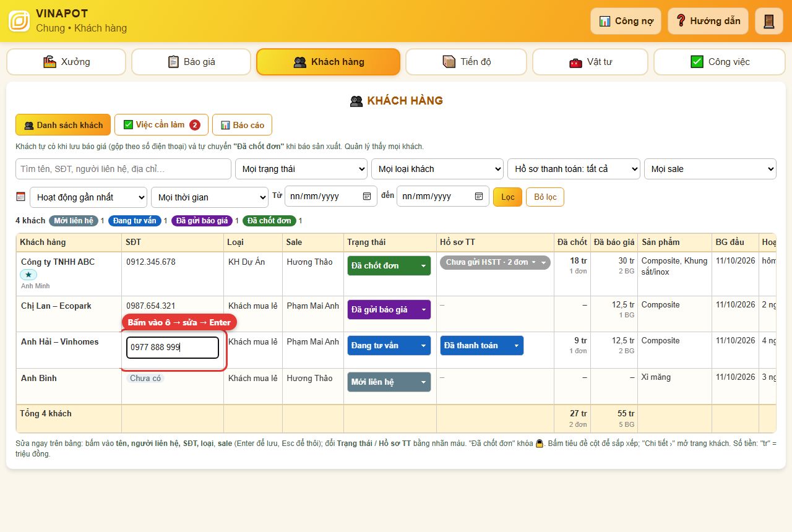792x532 pixels.
Task: Switch to the Xưởng tab
Action: pos(66,62)
